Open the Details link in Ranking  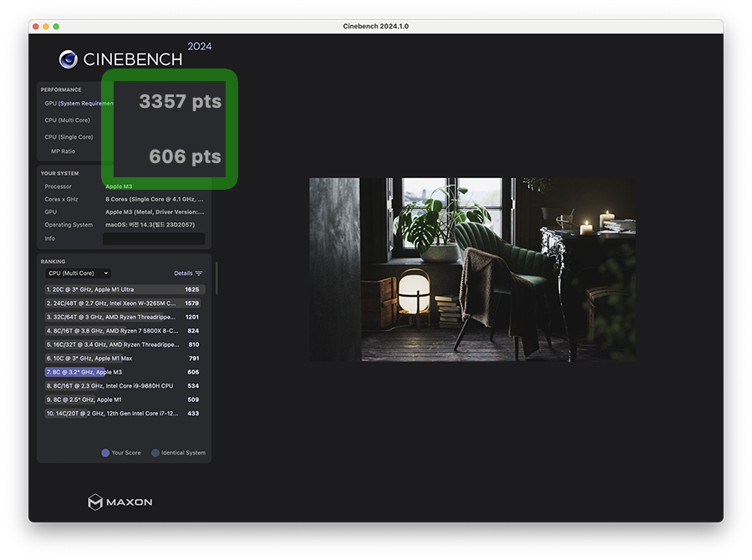point(183,273)
